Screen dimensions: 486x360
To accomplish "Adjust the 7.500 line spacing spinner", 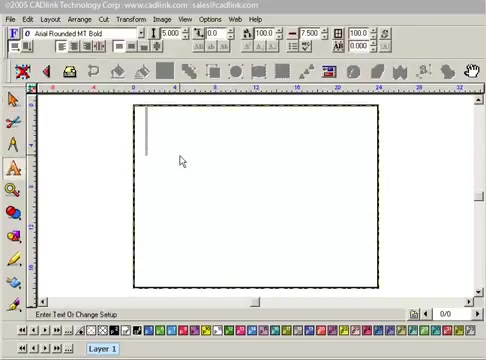I will point(325,33).
